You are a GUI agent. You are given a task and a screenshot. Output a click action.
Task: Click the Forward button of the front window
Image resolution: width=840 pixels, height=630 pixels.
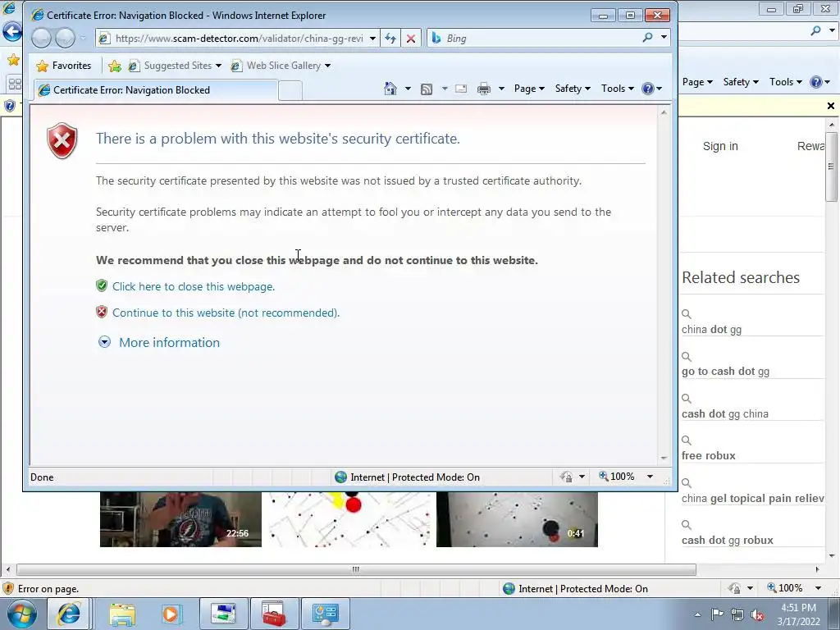tap(66, 38)
